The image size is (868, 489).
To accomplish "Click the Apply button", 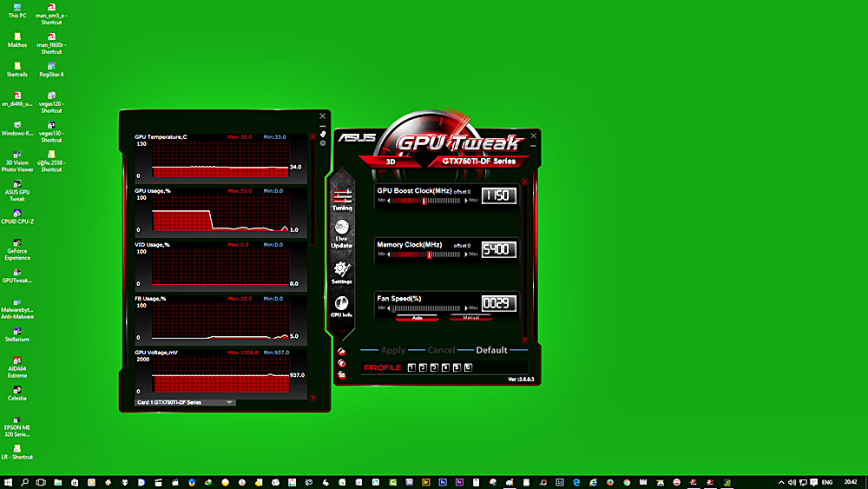I will pyautogui.click(x=393, y=350).
